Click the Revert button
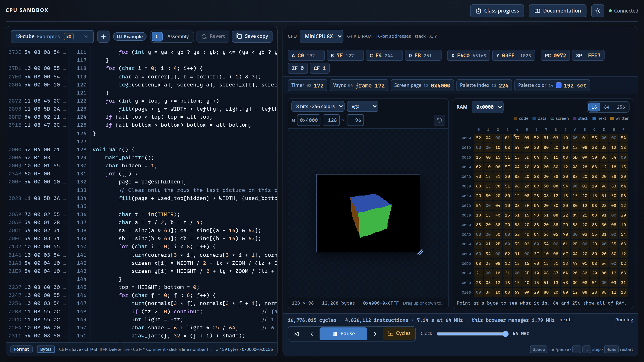Viewport: 644px width, 362px height. [x=213, y=36]
